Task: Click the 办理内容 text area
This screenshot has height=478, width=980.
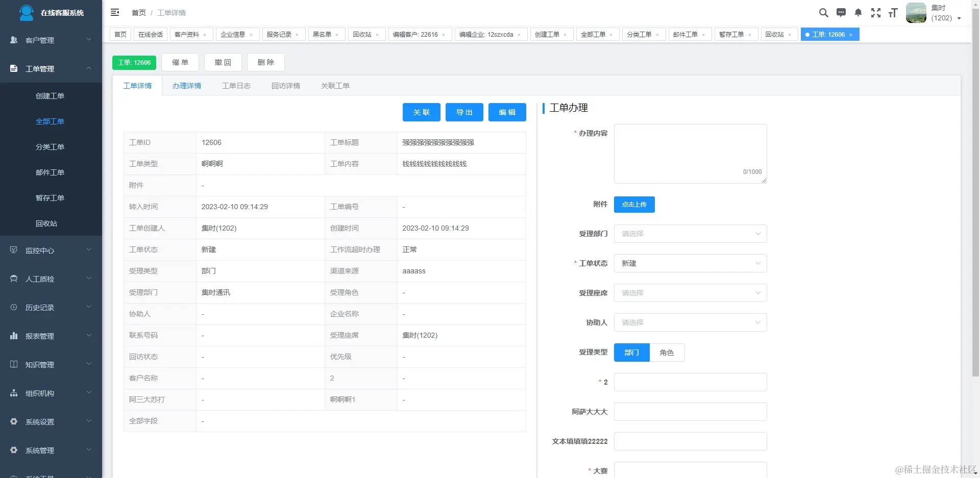Action: coord(690,154)
